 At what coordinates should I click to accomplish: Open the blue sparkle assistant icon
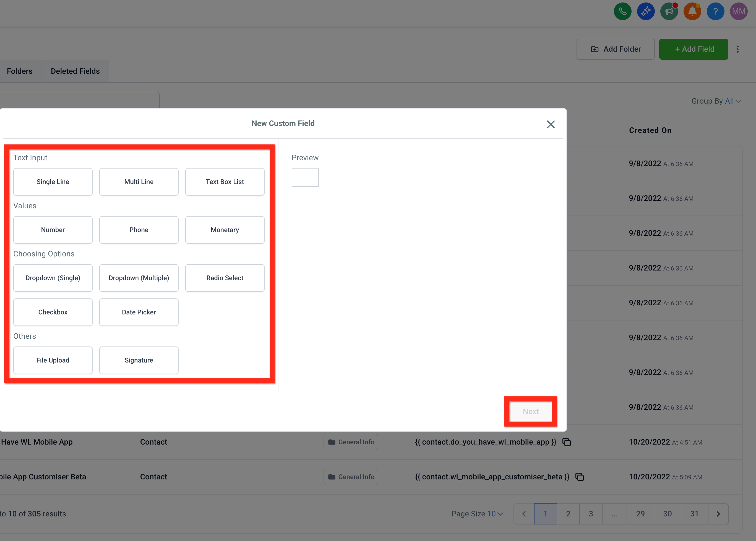coord(646,12)
